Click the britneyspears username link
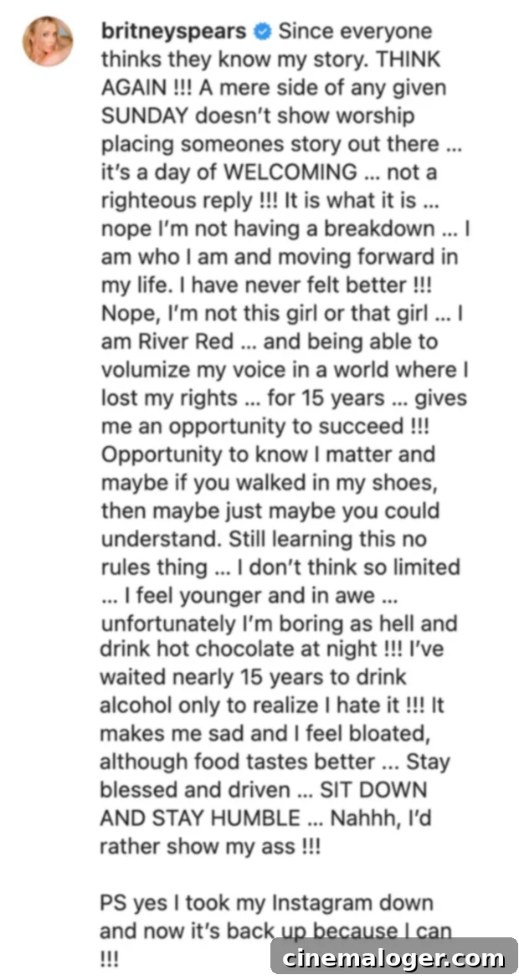This screenshot has height=980, width=519. [x=173, y=32]
